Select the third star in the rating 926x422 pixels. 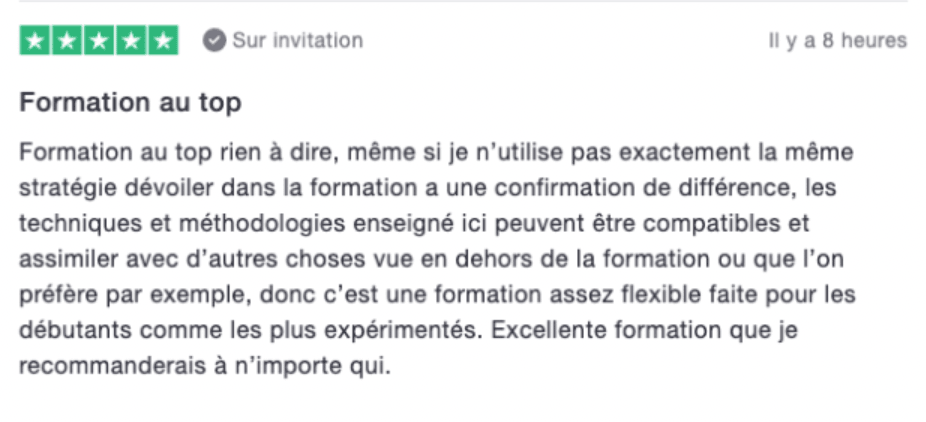(99, 41)
